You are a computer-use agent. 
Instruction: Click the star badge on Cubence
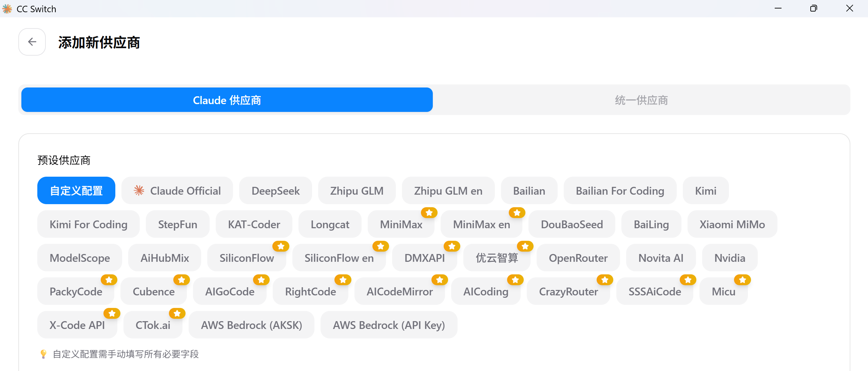pos(181,280)
